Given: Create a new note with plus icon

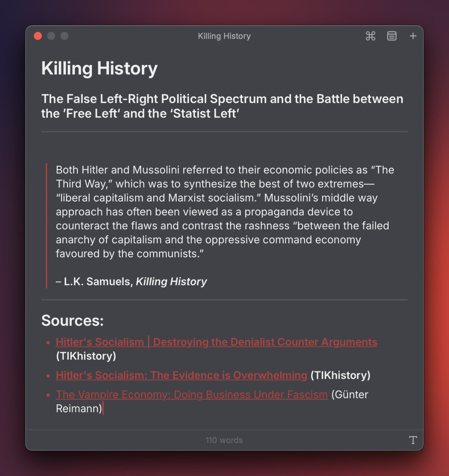Looking at the screenshot, I should [x=413, y=36].
